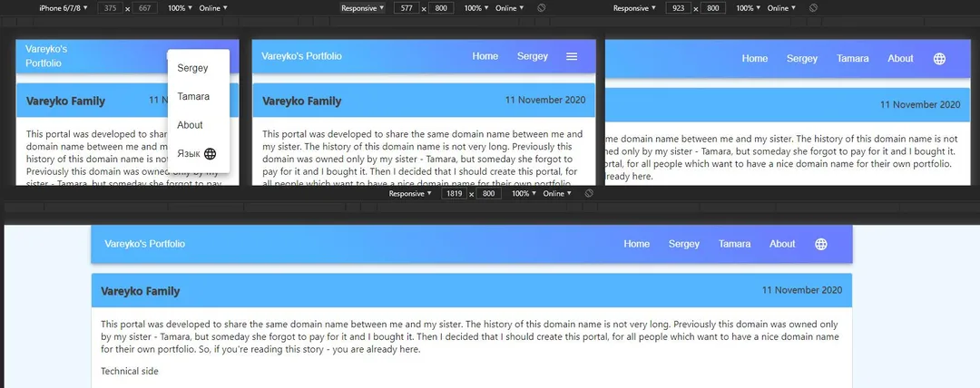The image size is (980, 388).
Task: Edit the 923 width field
Action: pyautogui.click(x=679, y=8)
